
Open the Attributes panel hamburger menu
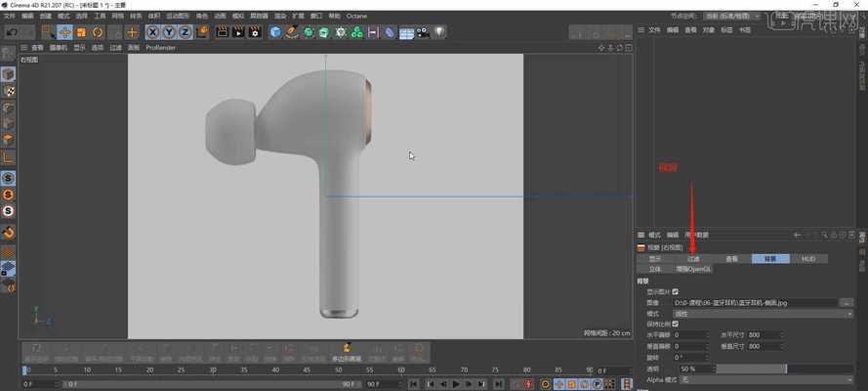(641, 235)
